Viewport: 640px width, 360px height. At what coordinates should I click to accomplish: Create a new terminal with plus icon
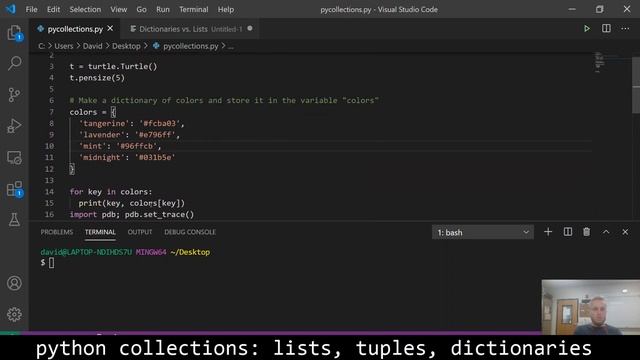548,232
